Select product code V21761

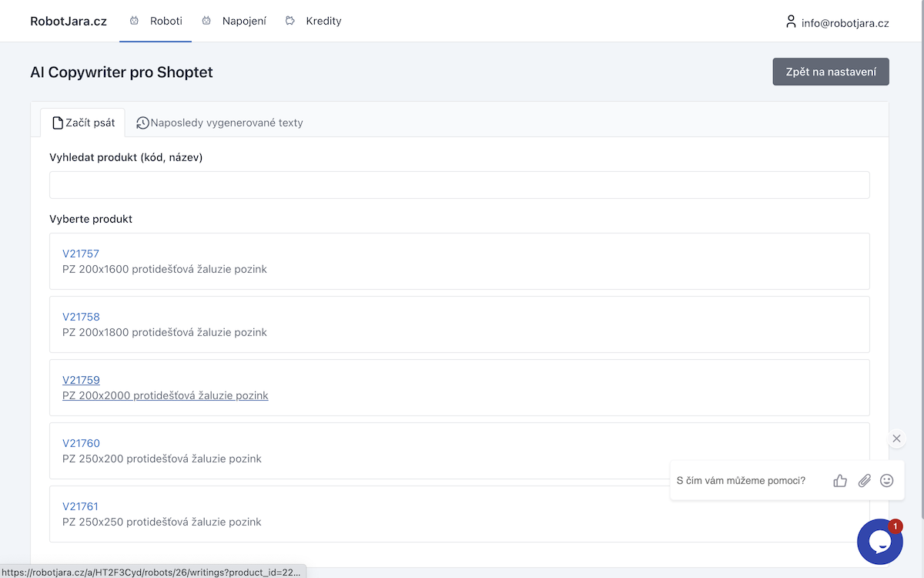tap(80, 506)
